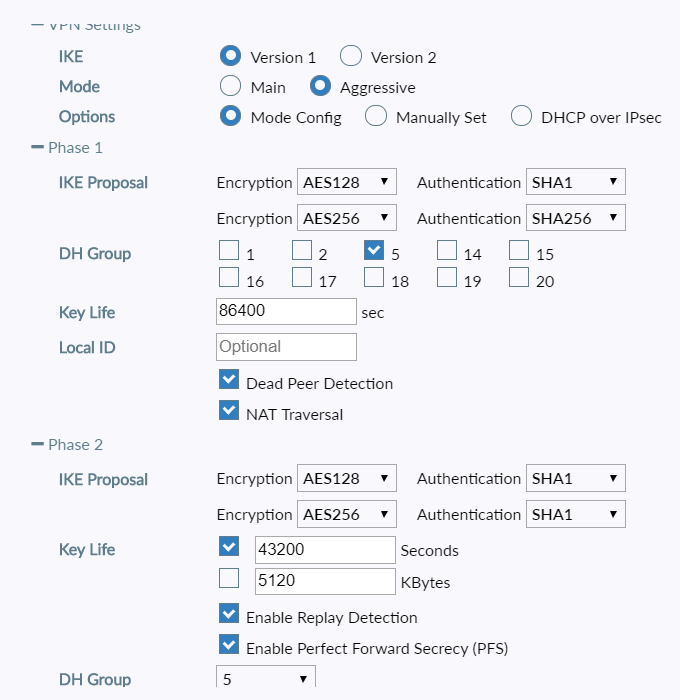Screen dimensions: 680x700
Task: Toggle NAT Traversal checkbox
Action: [x=229, y=410]
